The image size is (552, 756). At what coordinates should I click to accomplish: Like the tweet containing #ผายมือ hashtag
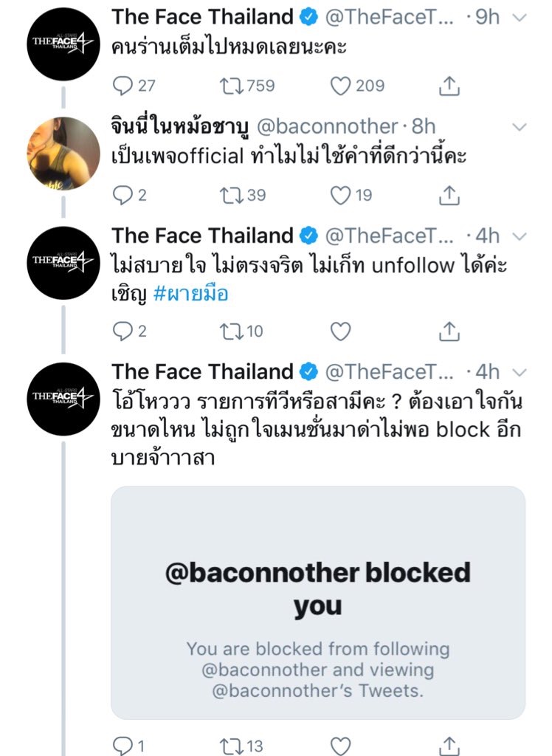click(x=340, y=331)
